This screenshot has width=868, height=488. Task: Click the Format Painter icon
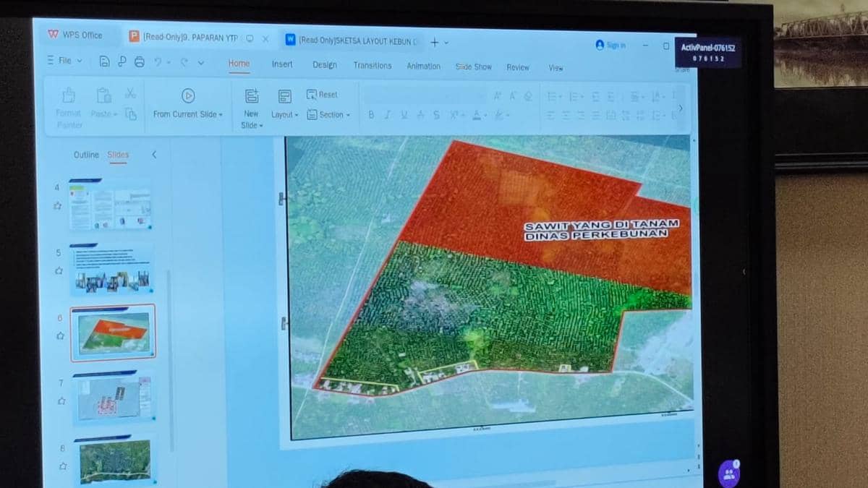tap(69, 96)
